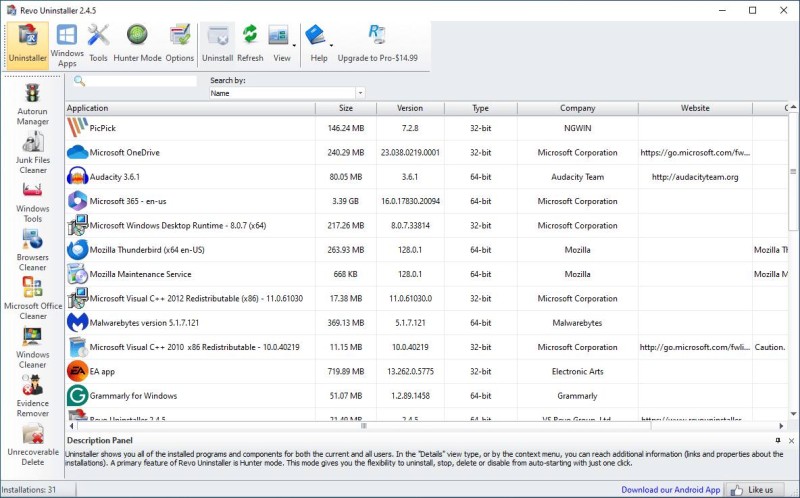The width and height of the screenshot is (800, 498).
Task: Click Upgrade to Pro button
Action: tap(378, 45)
